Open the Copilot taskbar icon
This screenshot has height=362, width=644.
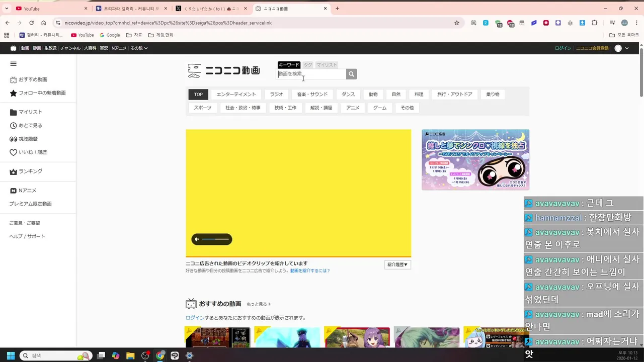click(x=116, y=355)
